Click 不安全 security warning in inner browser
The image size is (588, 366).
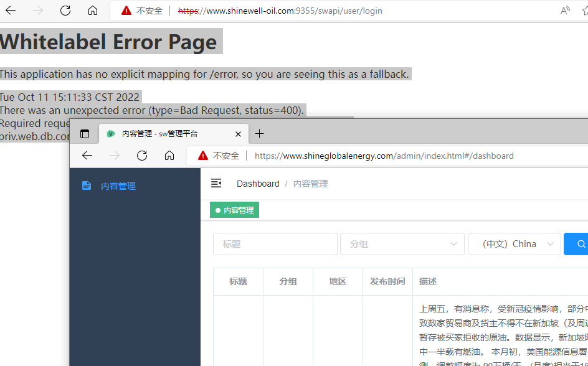[x=219, y=156]
